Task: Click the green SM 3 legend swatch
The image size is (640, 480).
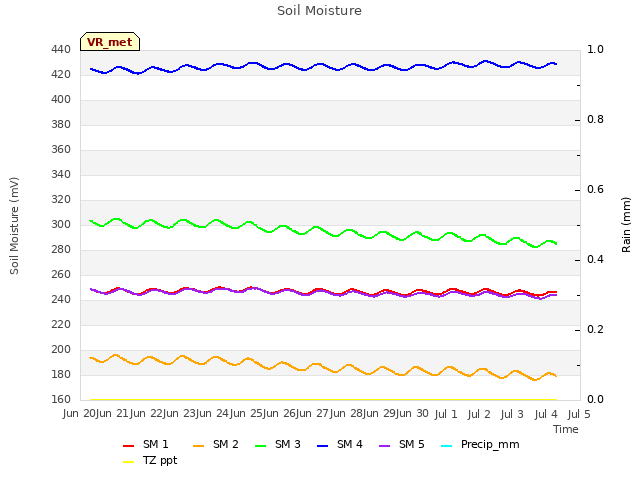Action: click(260, 446)
